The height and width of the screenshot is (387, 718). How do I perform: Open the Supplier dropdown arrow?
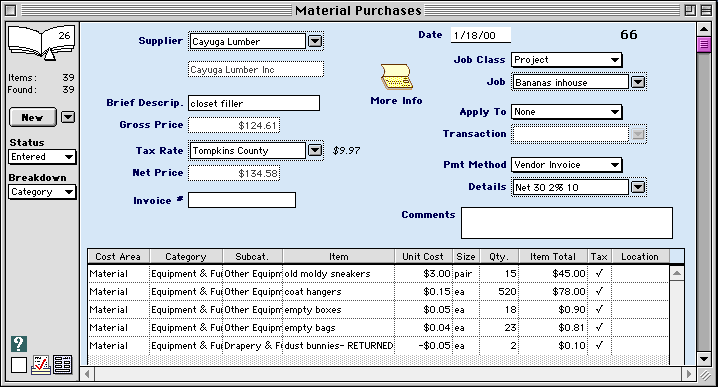click(x=315, y=41)
